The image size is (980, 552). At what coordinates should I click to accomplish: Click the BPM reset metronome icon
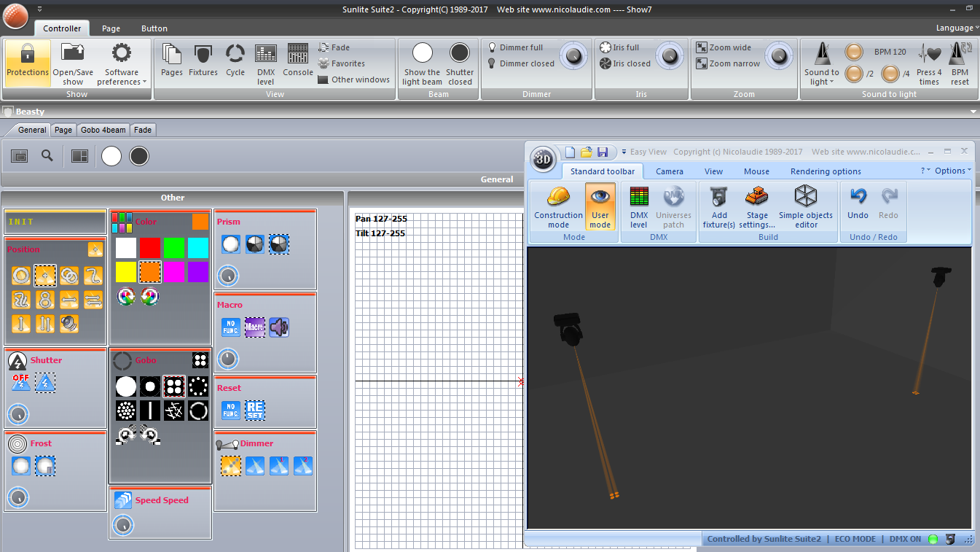click(960, 53)
